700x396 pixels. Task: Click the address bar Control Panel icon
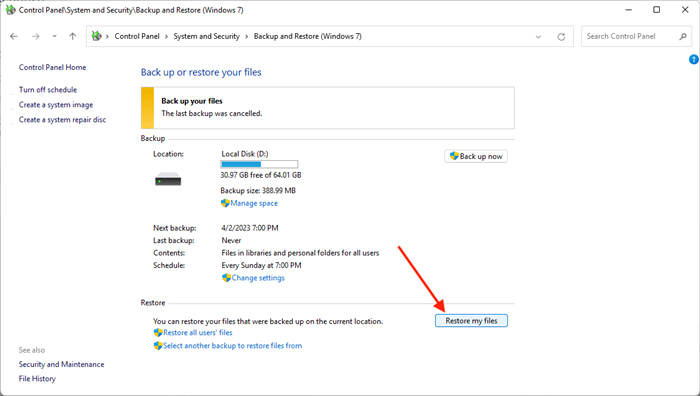tap(96, 36)
